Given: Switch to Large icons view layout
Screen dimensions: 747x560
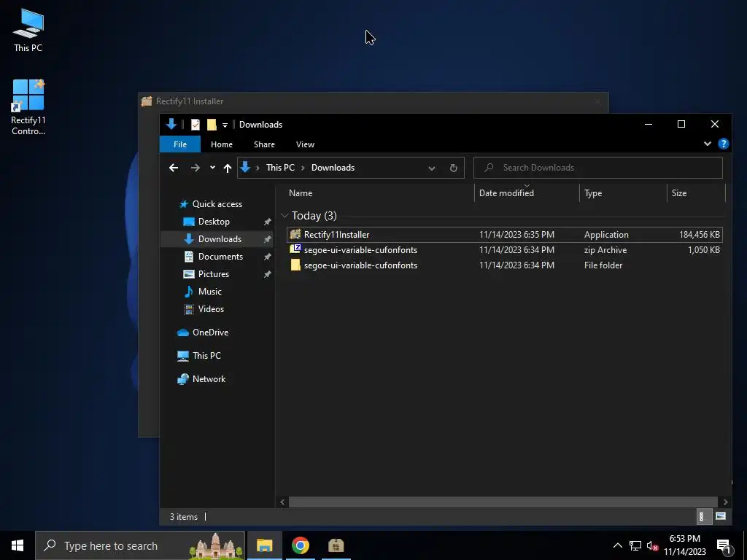Looking at the screenshot, I should coord(720,517).
